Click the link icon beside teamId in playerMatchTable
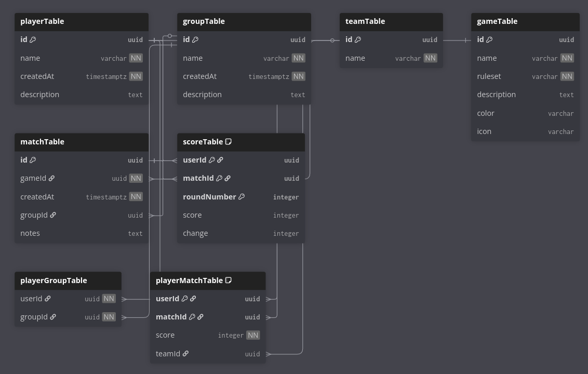The width and height of the screenshot is (588, 374). pos(185,354)
